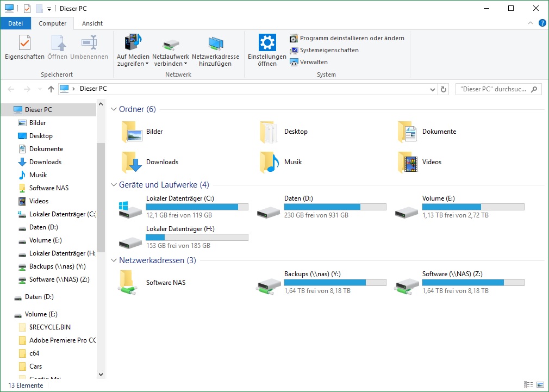The width and height of the screenshot is (549, 392).
Task: Open Eigenschaften in the ribbon
Action: tap(24, 47)
